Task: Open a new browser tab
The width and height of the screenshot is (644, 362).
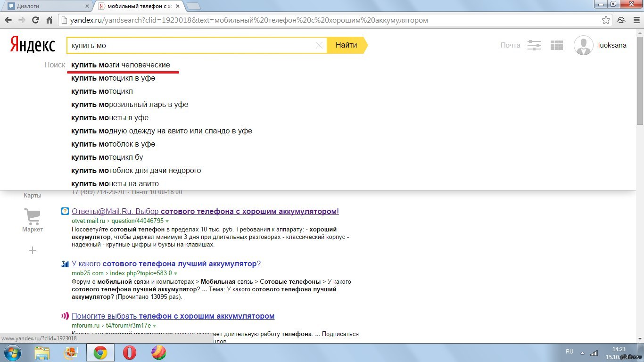Action: pyautogui.click(x=193, y=6)
